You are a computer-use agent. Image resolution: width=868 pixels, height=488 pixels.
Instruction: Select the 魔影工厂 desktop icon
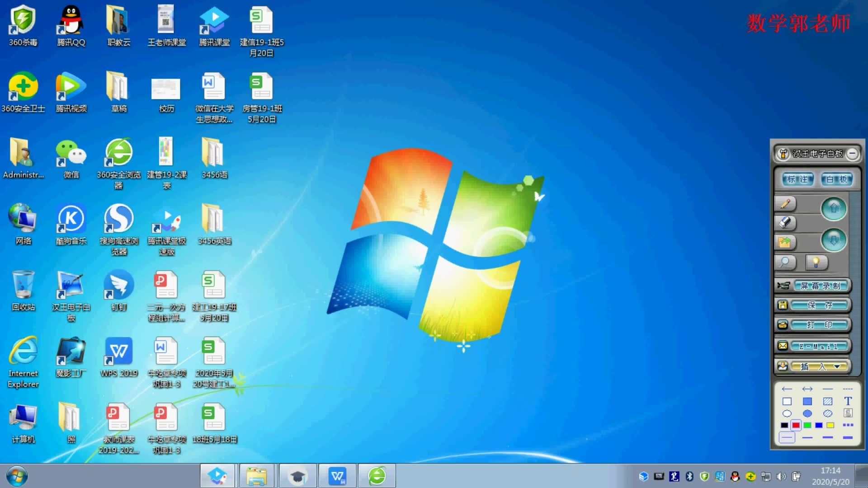click(x=71, y=357)
